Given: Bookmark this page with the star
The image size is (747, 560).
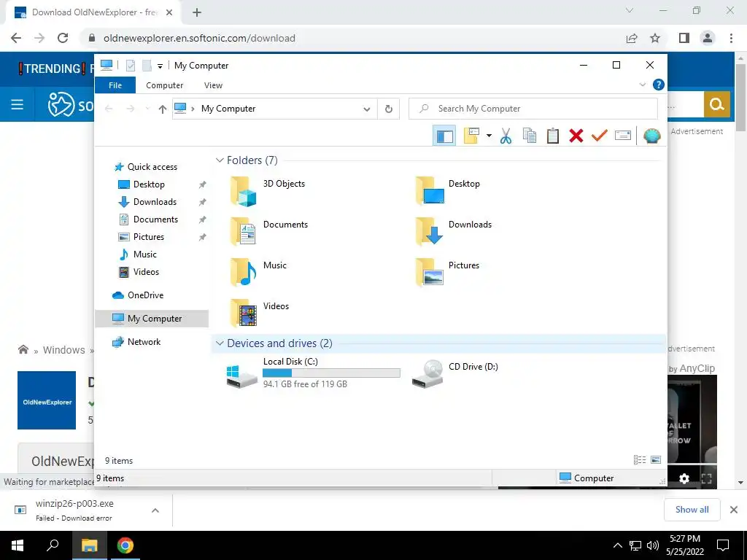Looking at the screenshot, I should pos(655,38).
